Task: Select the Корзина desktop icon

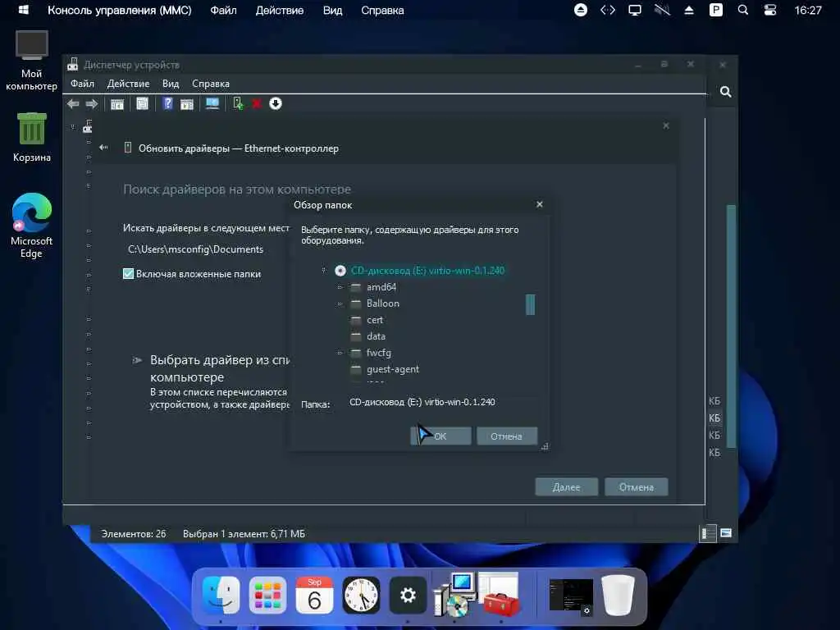Action: pos(32,137)
